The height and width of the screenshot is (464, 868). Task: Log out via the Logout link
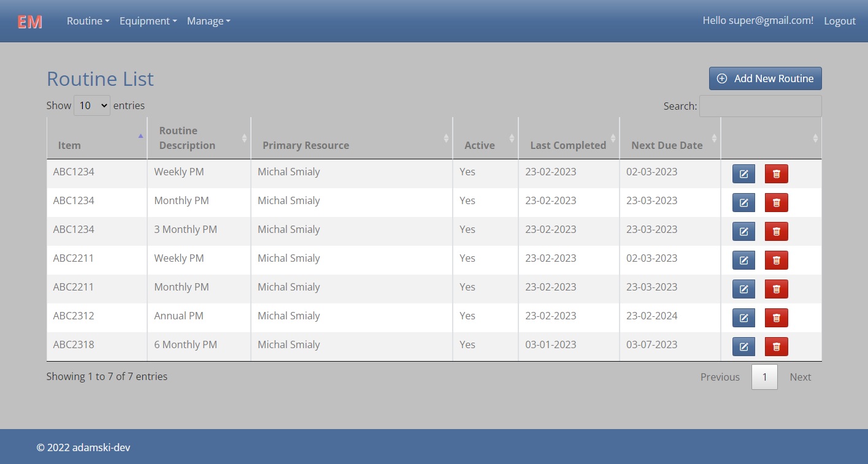[x=840, y=21]
